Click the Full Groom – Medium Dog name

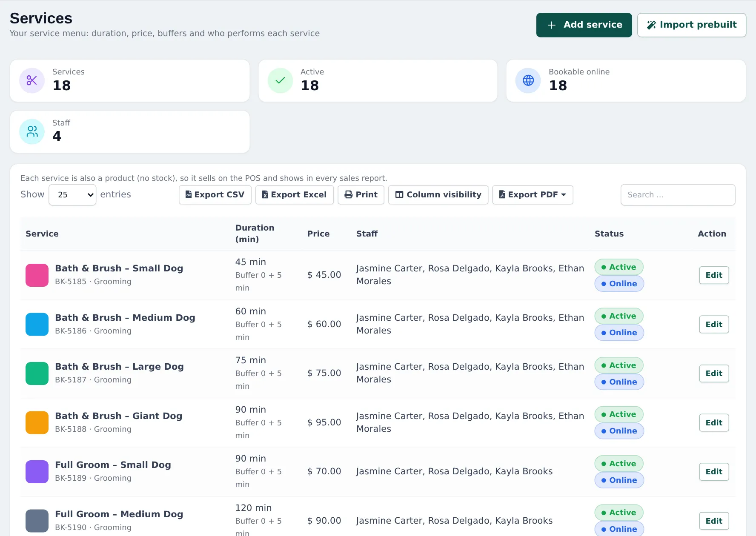click(119, 514)
